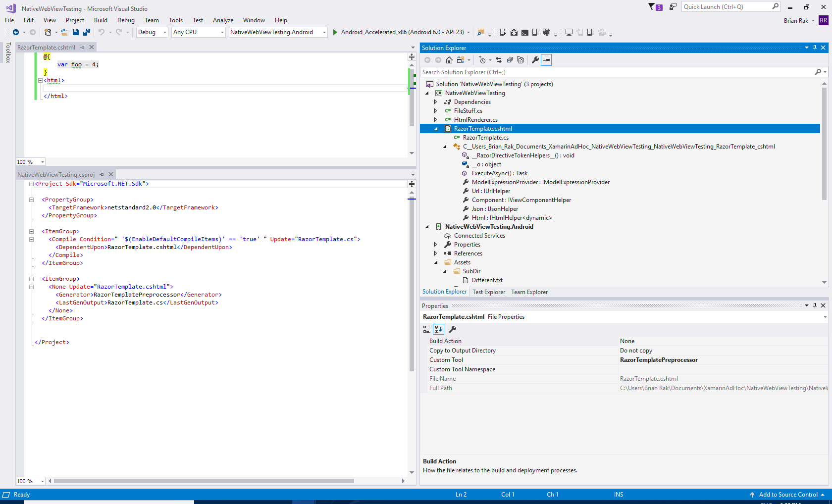Click Collapse All icon in Solution Explorer
The height and width of the screenshot is (504, 832).
(x=510, y=60)
